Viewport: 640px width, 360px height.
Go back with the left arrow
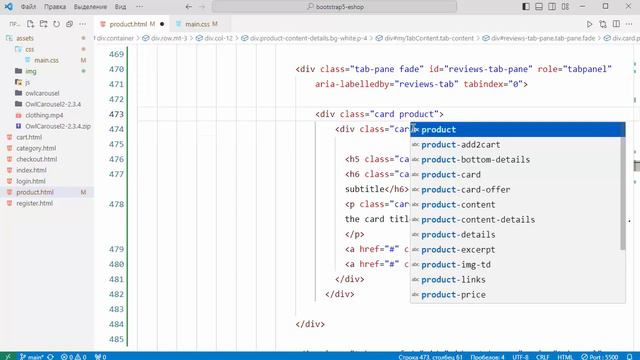(x=189, y=7)
